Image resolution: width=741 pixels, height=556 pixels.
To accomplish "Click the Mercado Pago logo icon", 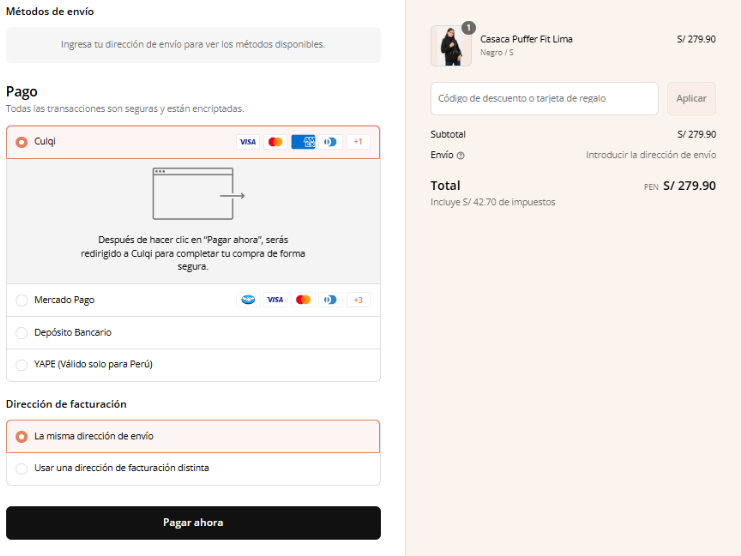I will [248, 299].
